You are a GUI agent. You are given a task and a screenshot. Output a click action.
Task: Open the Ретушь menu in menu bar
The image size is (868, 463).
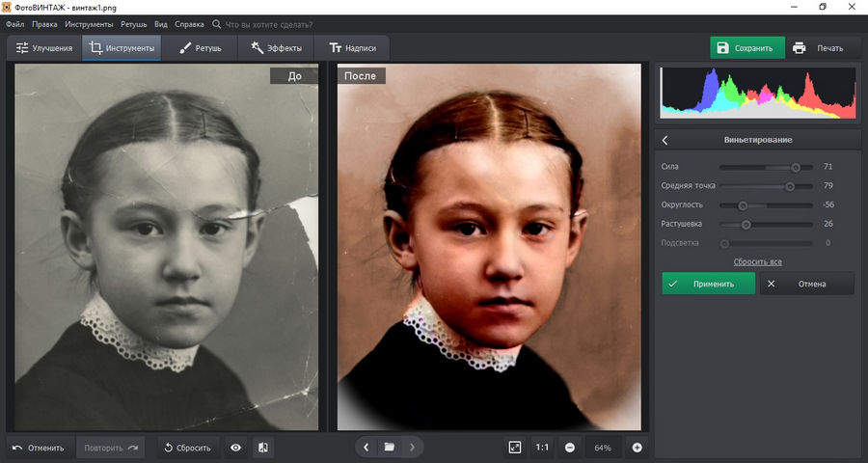click(133, 23)
